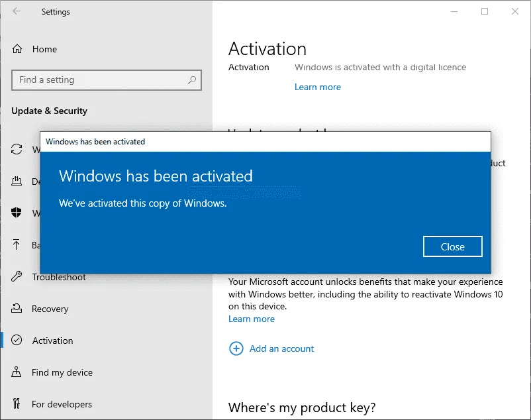Open Learn more link under digital licence
Image resolution: width=531 pixels, height=420 pixels.
(x=318, y=87)
